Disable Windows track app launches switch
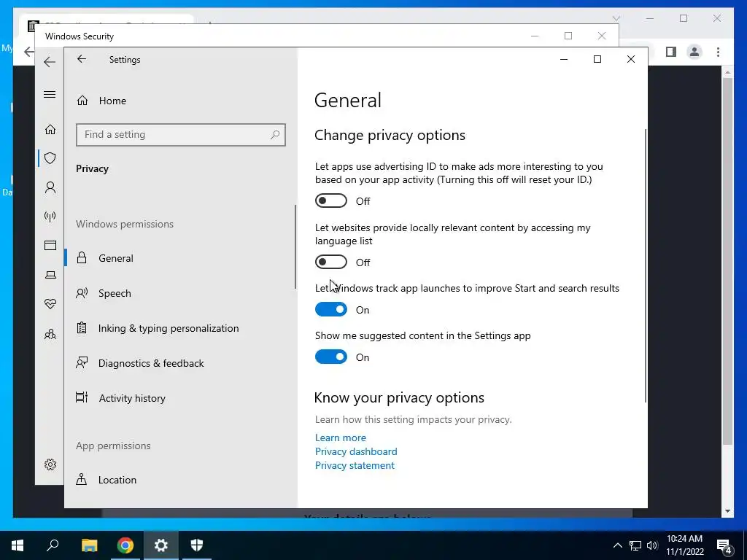The height and width of the screenshot is (560, 747). click(x=330, y=309)
